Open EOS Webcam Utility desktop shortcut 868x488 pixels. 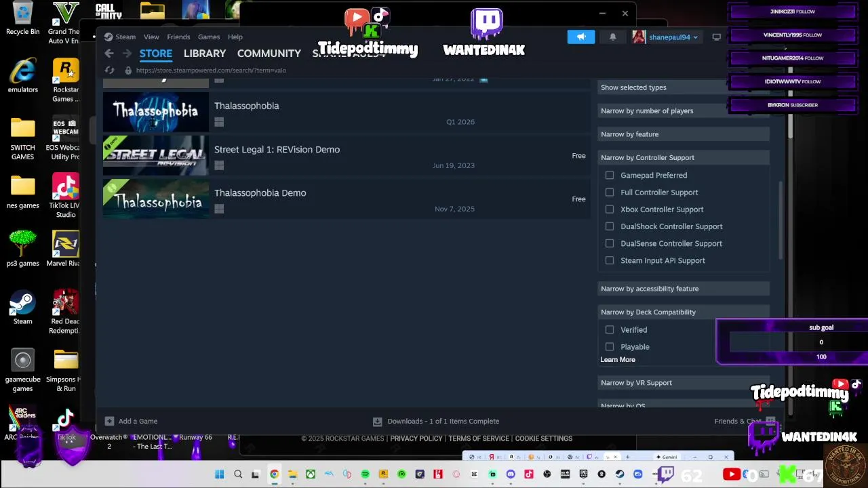[x=66, y=138]
